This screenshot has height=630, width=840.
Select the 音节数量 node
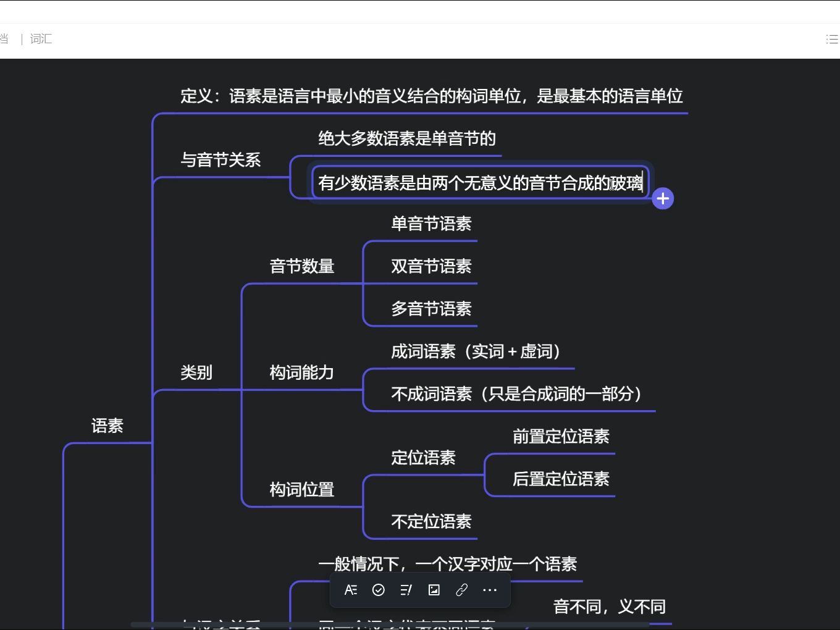(x=302, y=266)
